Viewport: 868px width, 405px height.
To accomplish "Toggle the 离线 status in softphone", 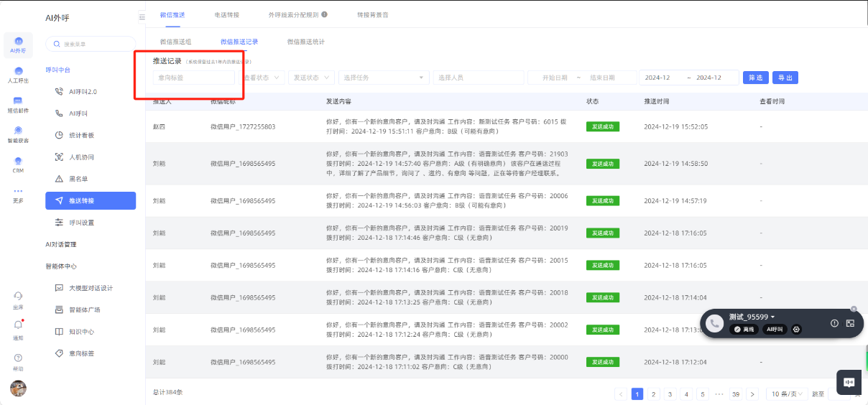I will tap(745, 330).
